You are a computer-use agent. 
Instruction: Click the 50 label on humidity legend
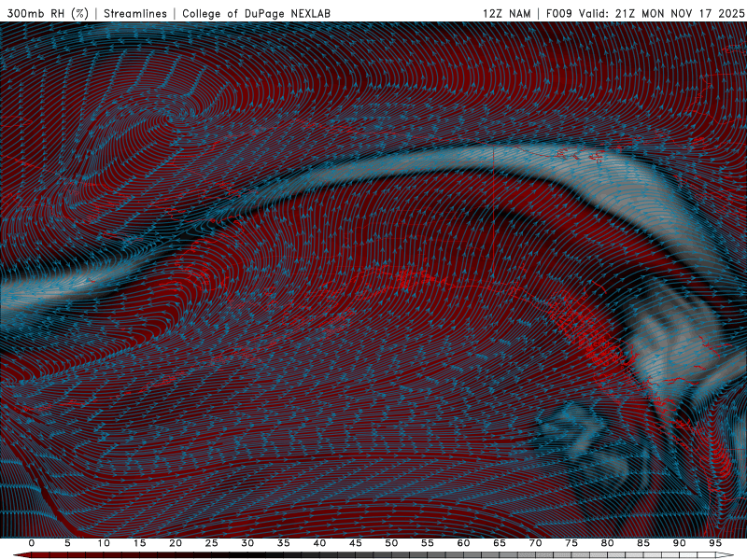(x=391, y=543)
